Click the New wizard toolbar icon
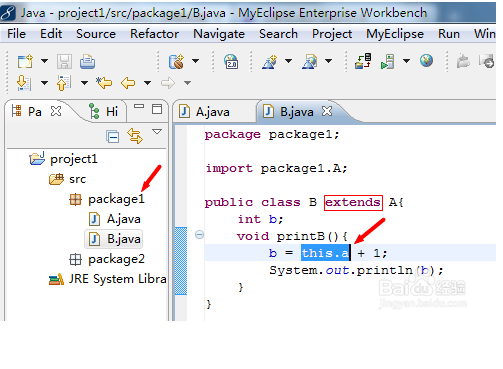 (x=25, y=61)
